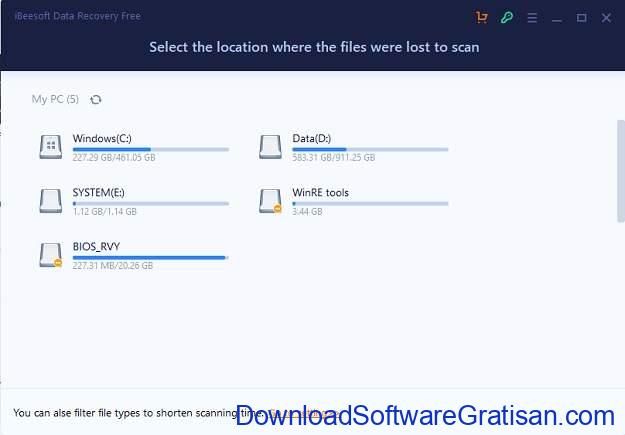The image size is (625, 435).
Task: Click the Data(D:) usage bar
Action: point(370,150)
